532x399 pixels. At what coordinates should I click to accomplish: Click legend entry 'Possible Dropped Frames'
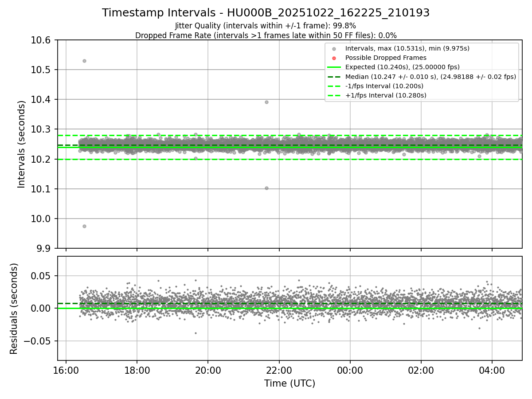[x=386, y=58]
